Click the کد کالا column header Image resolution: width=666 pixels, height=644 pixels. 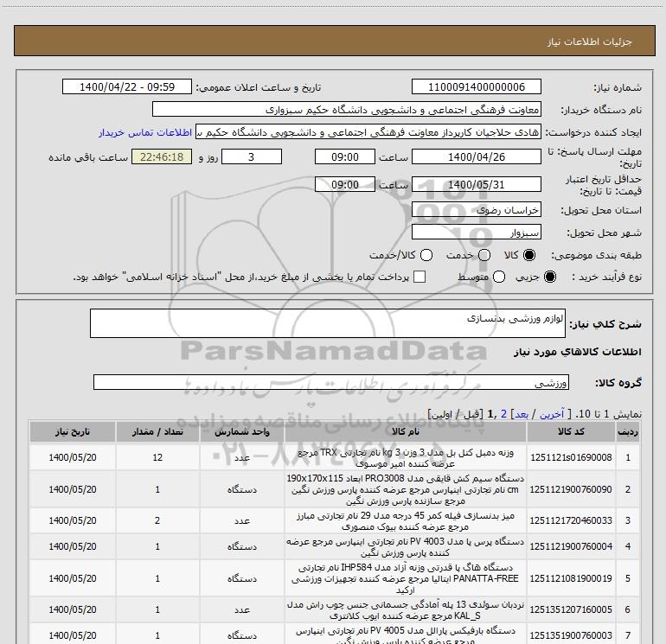(571, 431)
